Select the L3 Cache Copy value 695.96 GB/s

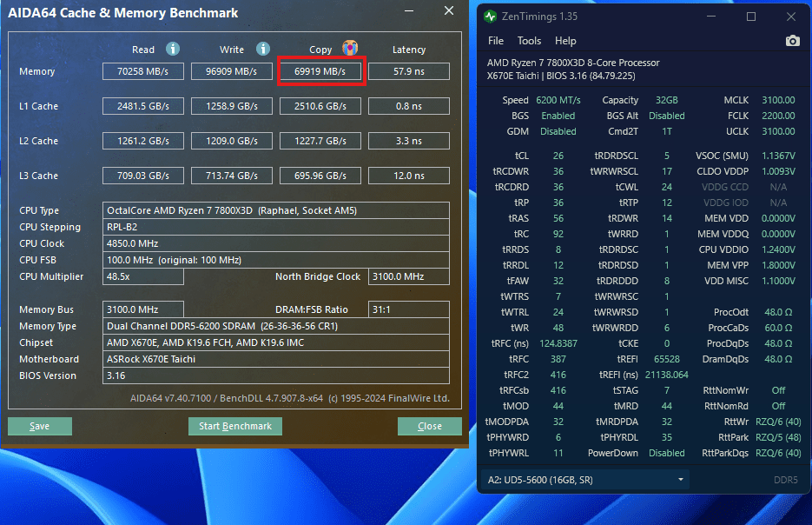click(x=320, y=176)
